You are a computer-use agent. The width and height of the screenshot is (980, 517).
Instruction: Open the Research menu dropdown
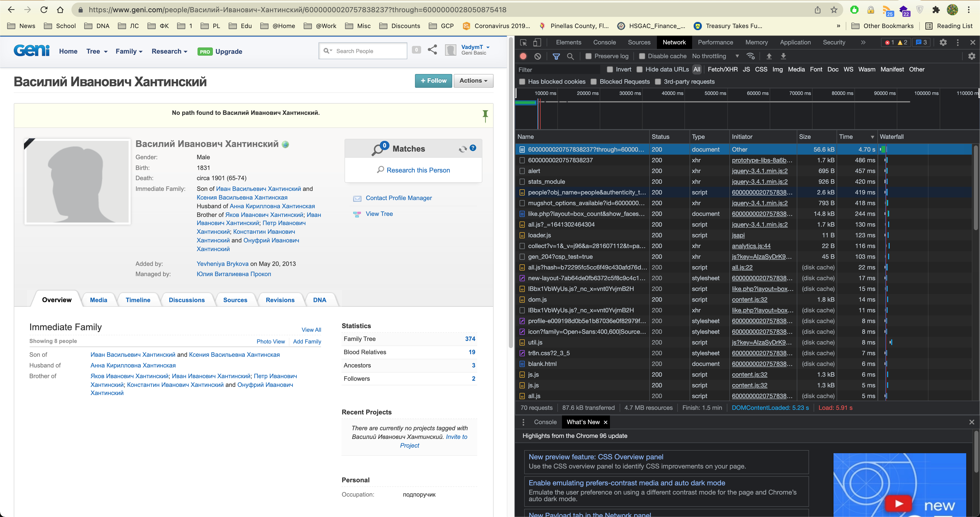click(169, 51)
